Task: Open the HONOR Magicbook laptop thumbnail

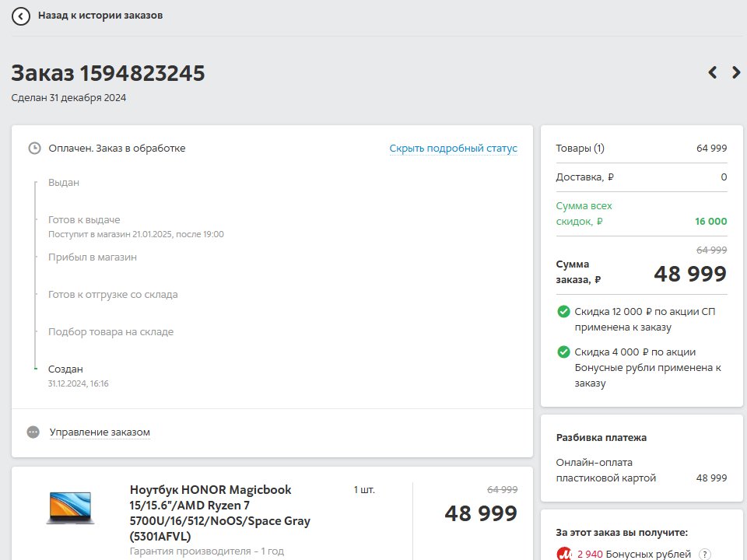Action: [70, 508]
